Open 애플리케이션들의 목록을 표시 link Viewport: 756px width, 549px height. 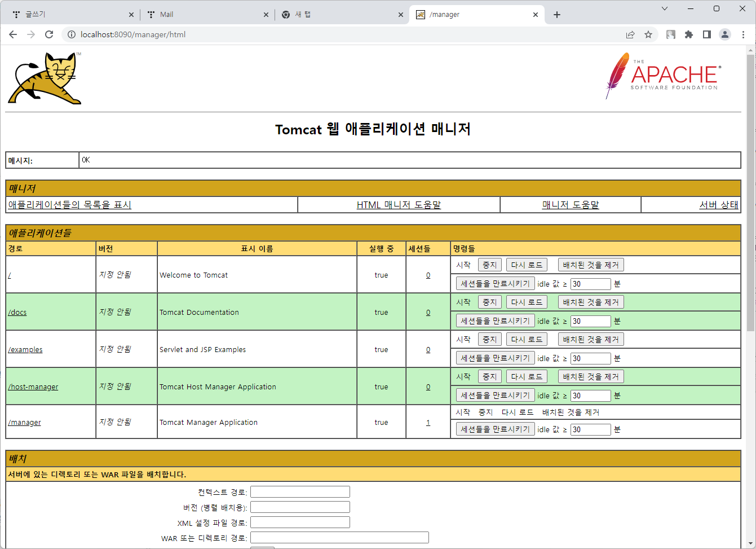click(x=69, y=205)
